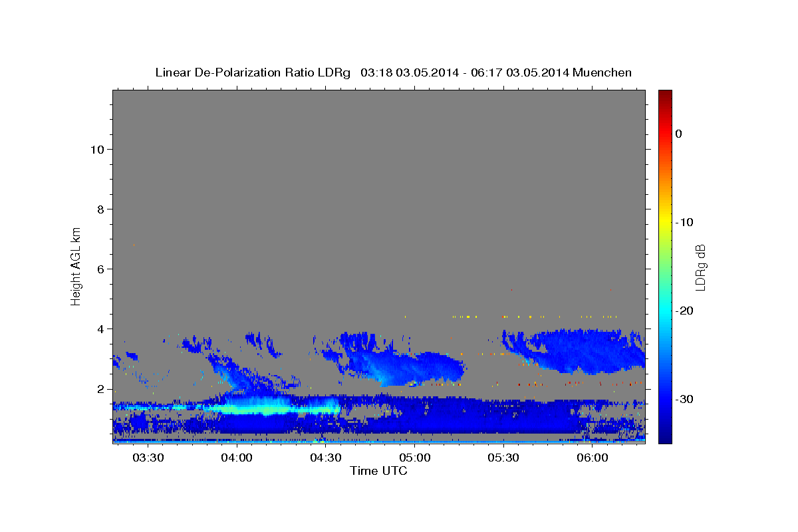This screenshot has width=798, height=532.
Task: Click the height tick label 4
Action: [x=100, y=329]
